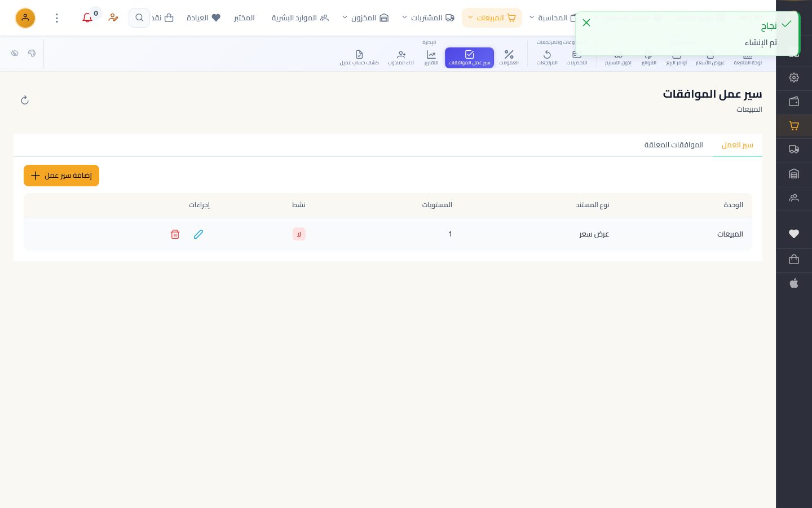Edit the عرض سعر workflow with pencil icon
The image size is (812, 508).
198,234
